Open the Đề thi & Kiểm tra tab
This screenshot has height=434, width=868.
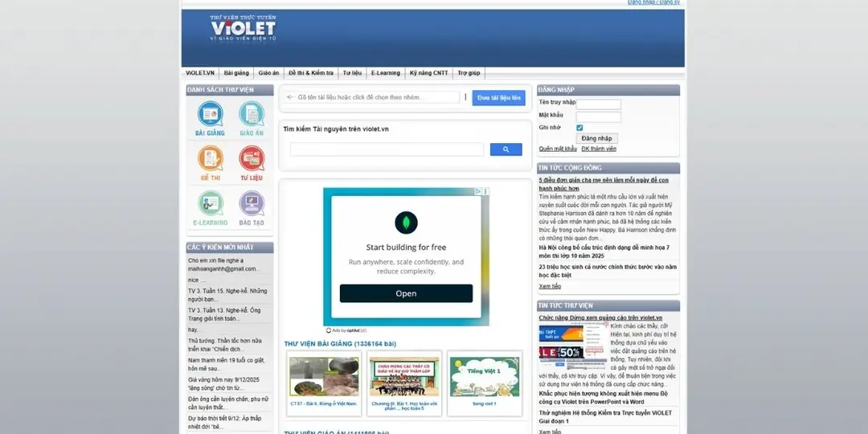pos(310,73)
